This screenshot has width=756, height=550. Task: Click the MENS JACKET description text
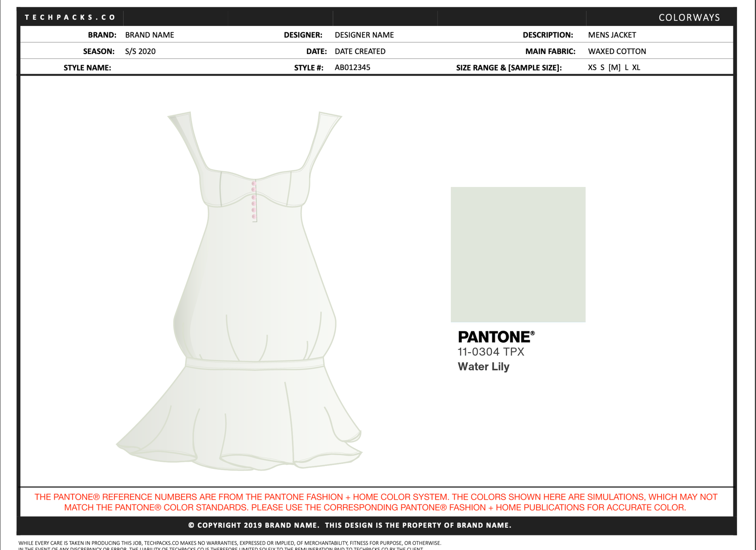pyautogui.click(x=612, y=35)
